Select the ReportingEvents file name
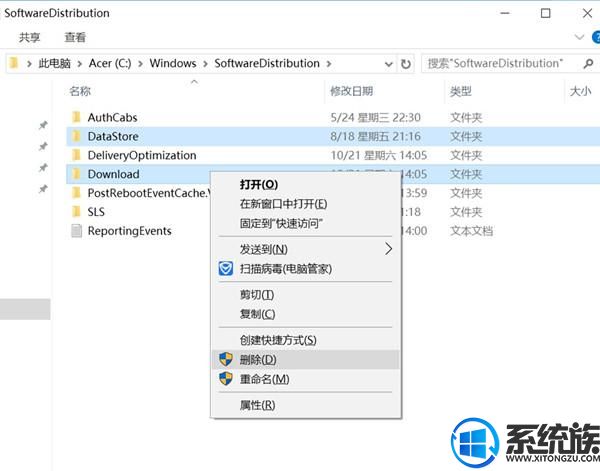600x471 pixels. coord(129,231)
